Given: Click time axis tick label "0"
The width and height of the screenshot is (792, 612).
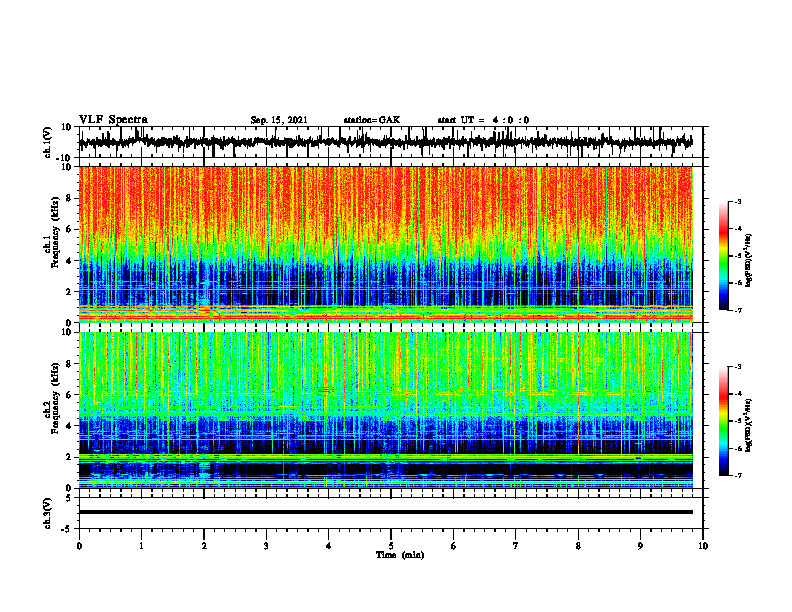Looking at the screenshot, I should pyautogui.click(x=79, y=546).
